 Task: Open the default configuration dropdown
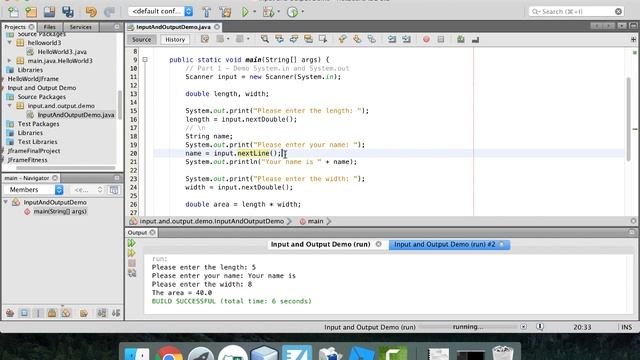160,11
